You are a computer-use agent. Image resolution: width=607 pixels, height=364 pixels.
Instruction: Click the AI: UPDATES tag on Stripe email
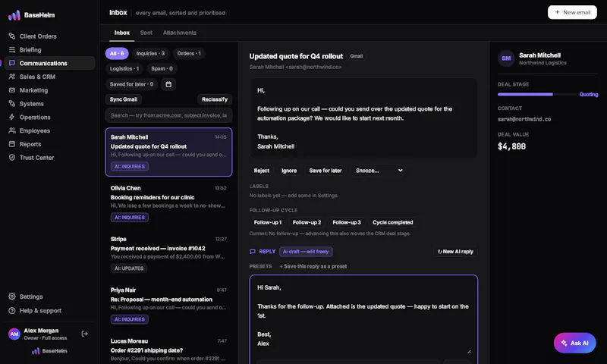pyautogui.click(x=129, y=268)
